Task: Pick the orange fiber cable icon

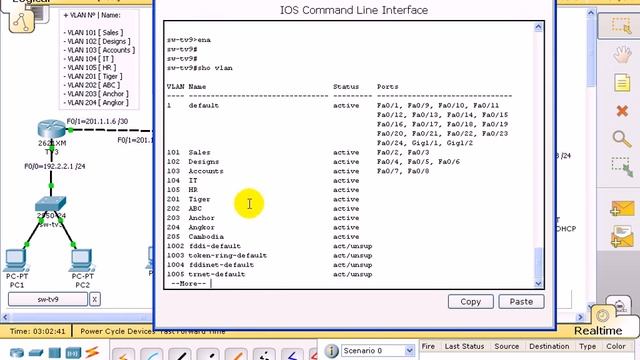Action: (236, 355)
